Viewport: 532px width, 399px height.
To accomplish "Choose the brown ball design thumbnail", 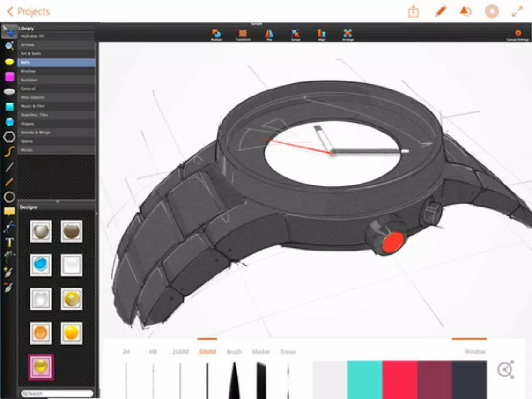I will 72,231.
